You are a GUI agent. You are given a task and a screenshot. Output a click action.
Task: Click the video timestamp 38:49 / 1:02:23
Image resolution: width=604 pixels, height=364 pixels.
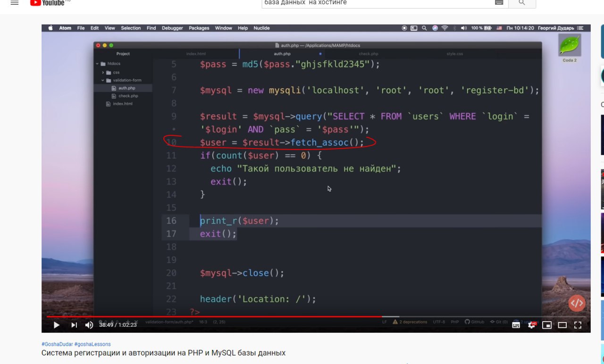pyautogui.click(x=118, y=325)
